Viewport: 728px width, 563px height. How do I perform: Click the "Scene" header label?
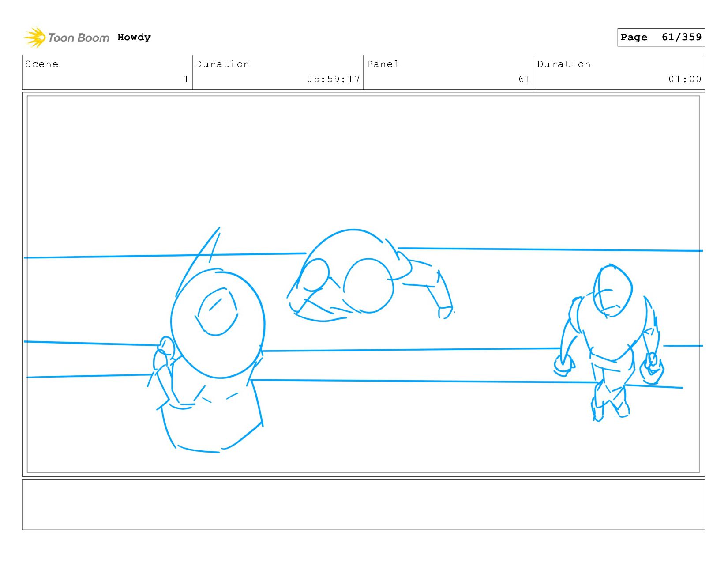(41, 64)
